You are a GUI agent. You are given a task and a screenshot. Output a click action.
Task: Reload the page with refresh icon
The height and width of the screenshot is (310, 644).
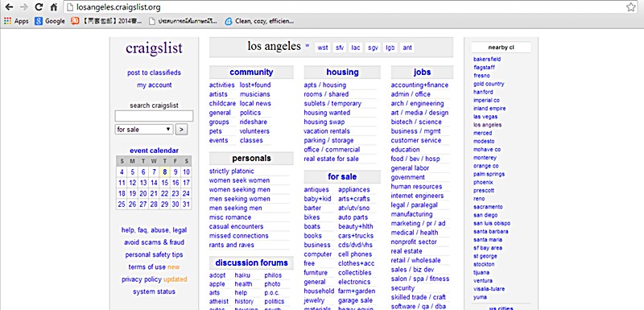tap(39, 7)
